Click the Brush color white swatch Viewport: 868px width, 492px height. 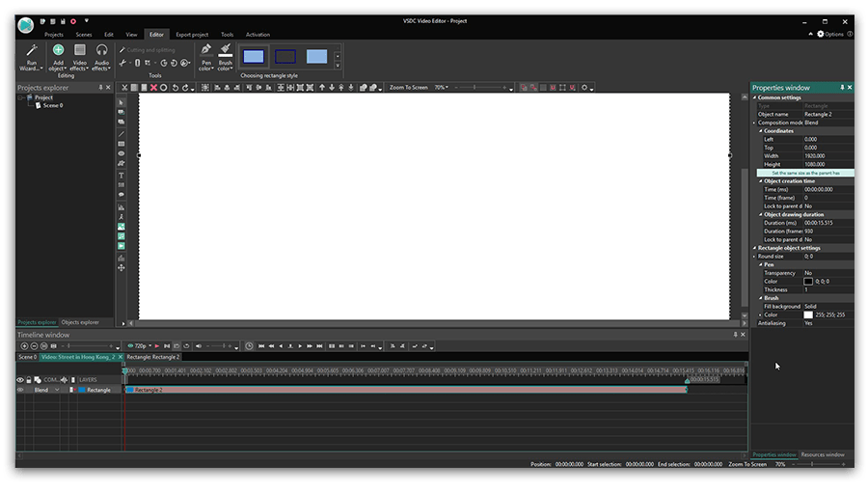click(x=808, y=314)
